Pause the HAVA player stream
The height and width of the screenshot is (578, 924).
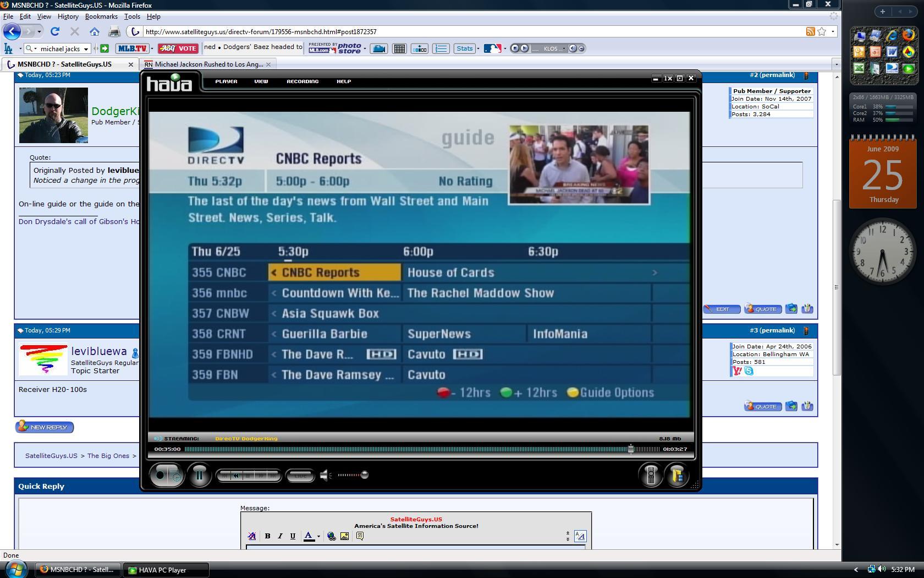199,475
